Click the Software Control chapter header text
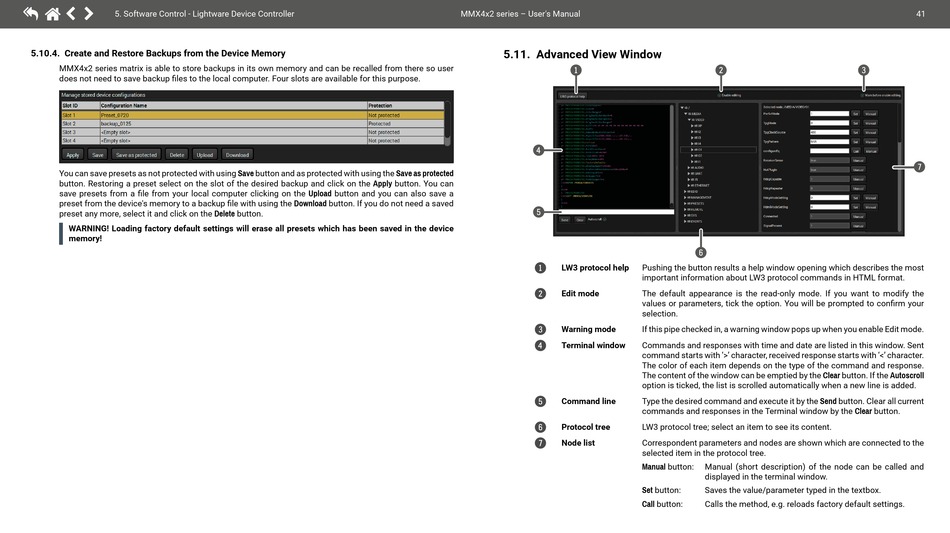Viewport: 950px width, 533px height. [x=204, y=13]
